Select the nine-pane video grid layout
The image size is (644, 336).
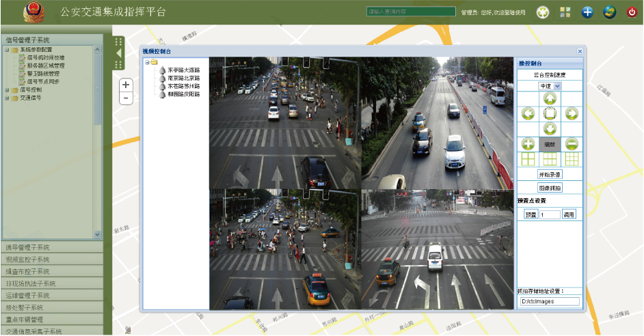click(x=572, y=158)
